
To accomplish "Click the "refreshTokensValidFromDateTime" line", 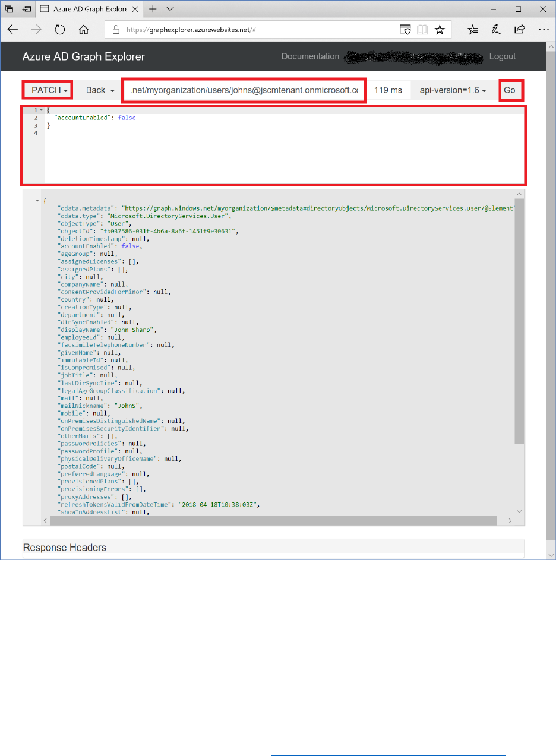I will [x=159, y=504].
